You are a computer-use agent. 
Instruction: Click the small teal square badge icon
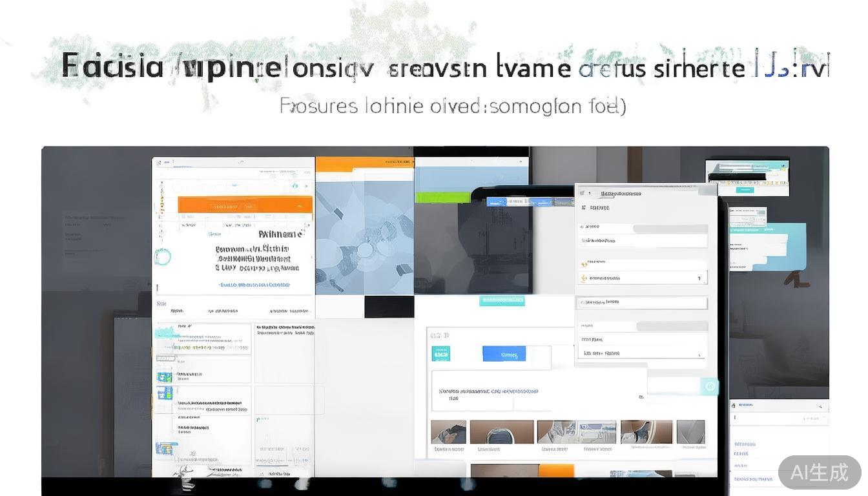(440, 354)
